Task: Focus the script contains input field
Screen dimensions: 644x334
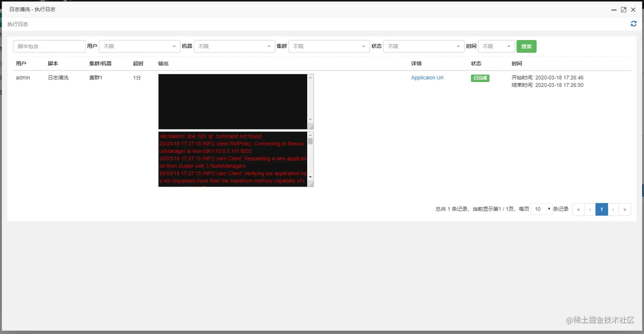Action: [x=49, y=46]
